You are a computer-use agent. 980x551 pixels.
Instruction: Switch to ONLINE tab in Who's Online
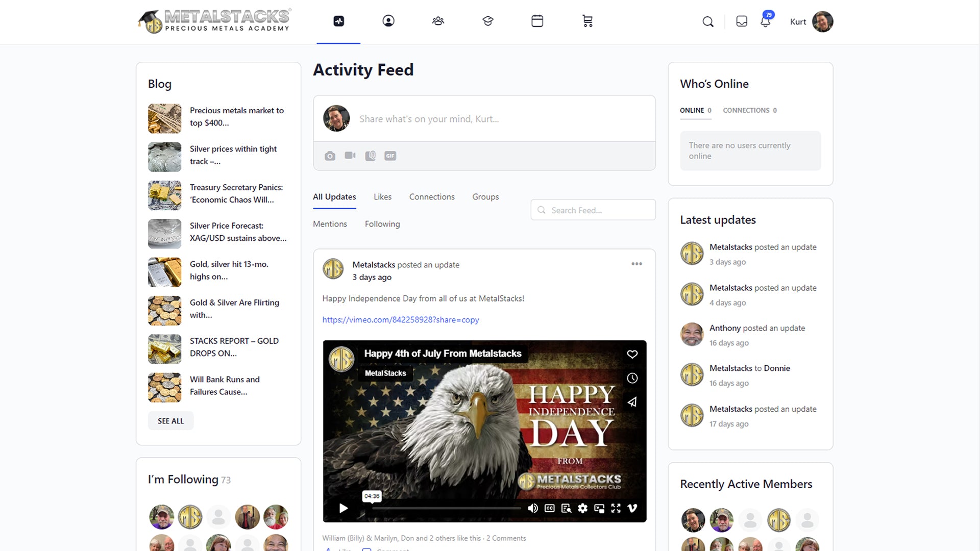click(695, 110)
